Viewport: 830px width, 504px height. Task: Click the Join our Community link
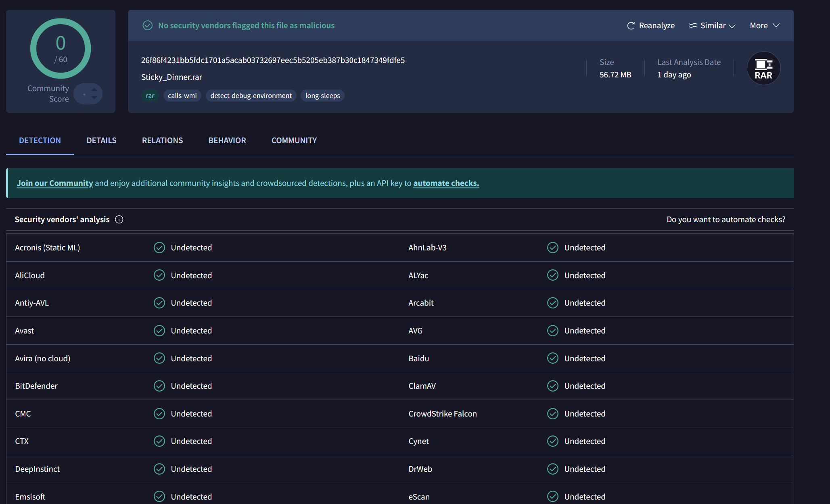(55, 183)
